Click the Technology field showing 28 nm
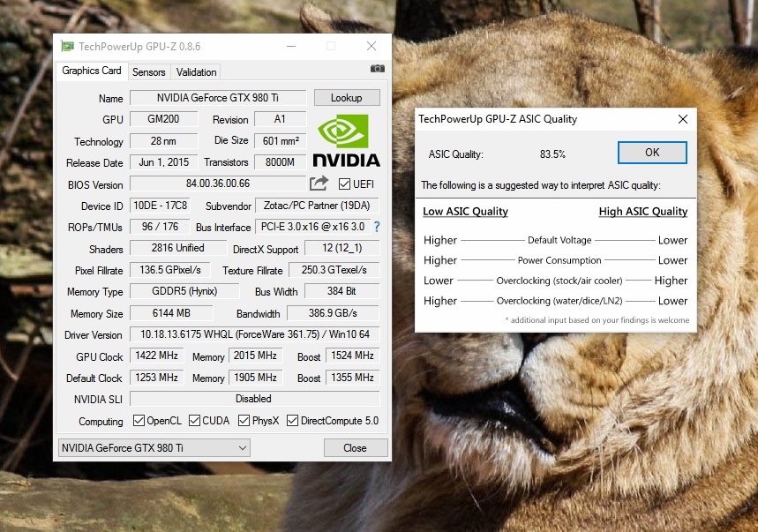Image resolution: width=758 pixels, height=532 pixels. (x=164, y=141)
